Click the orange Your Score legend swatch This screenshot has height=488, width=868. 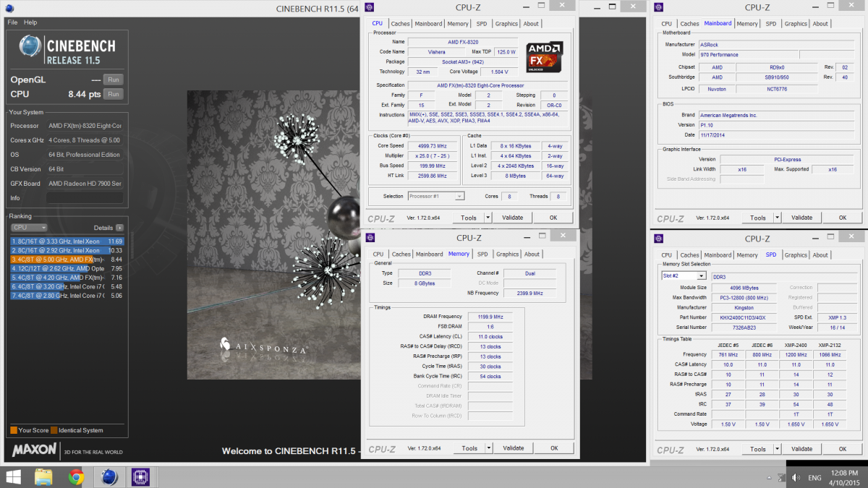[14, 431]
